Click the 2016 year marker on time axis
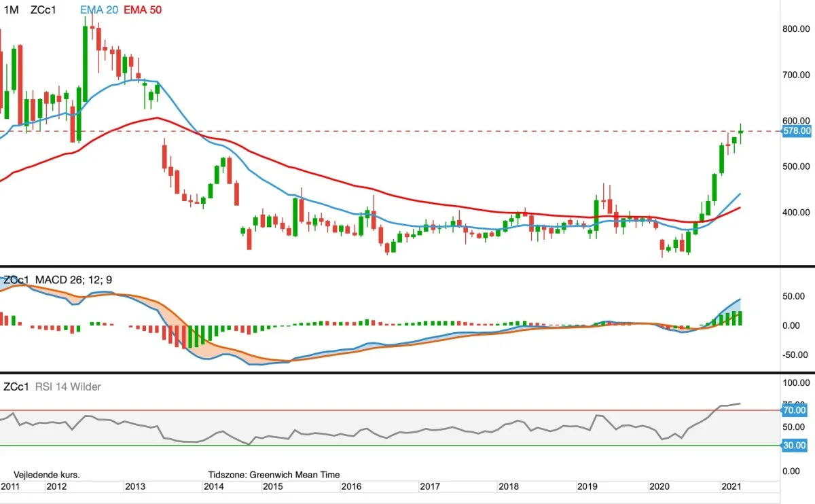Viewport: 815px width, 504px height. coord(350,486)
